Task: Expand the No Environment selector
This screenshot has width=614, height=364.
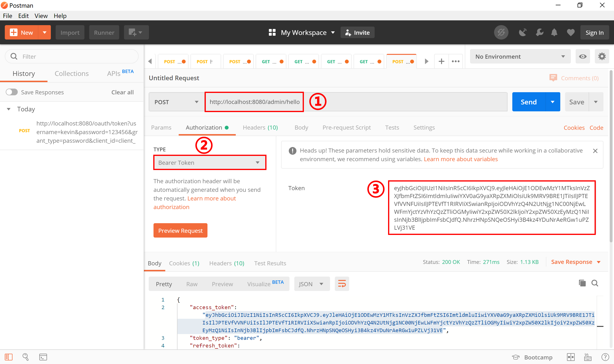Action: tap(520, 57)
